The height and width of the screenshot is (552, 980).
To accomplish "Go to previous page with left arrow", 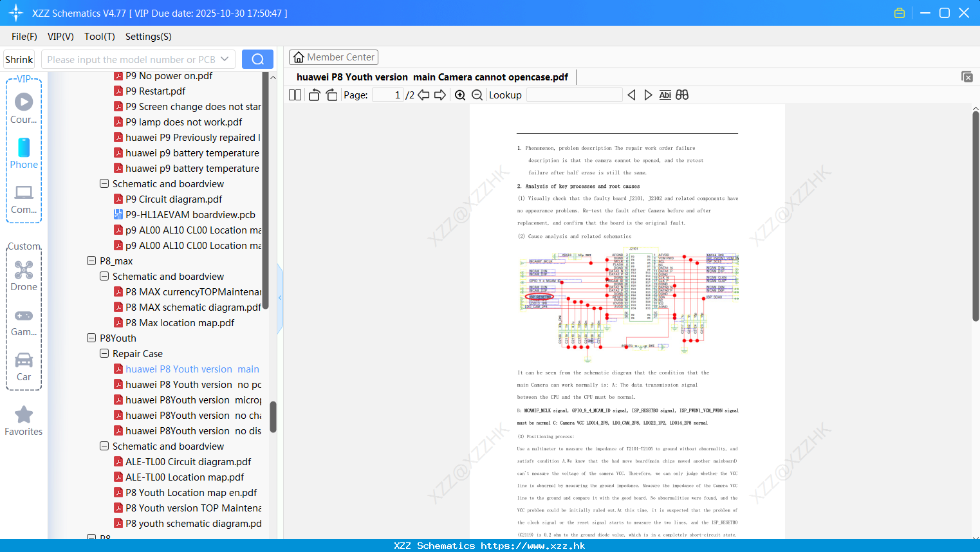I will [x=423, y=95].
